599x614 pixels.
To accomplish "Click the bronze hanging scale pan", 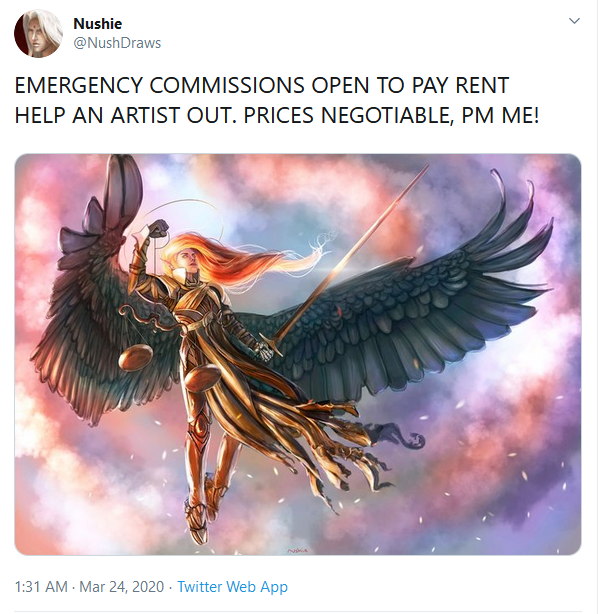I will coord(136,358).
